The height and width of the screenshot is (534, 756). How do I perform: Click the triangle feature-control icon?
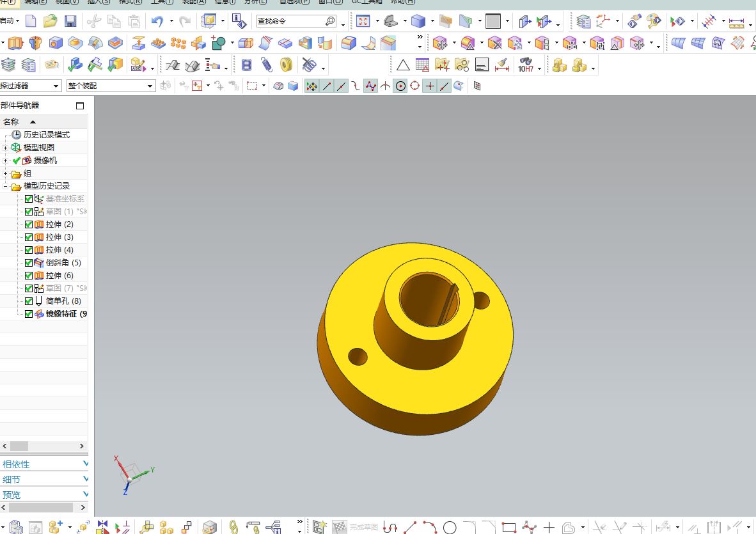[403, 65]
